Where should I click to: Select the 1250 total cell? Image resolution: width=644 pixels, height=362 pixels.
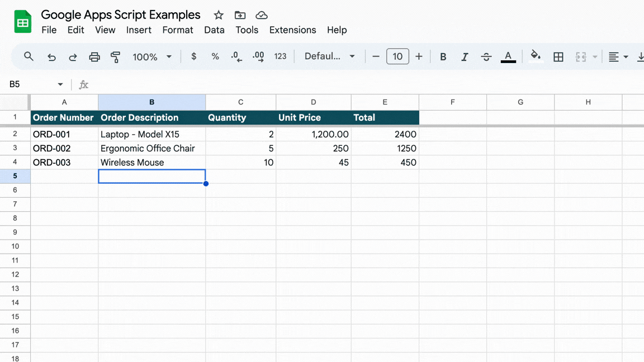click(x=385, y=148)
